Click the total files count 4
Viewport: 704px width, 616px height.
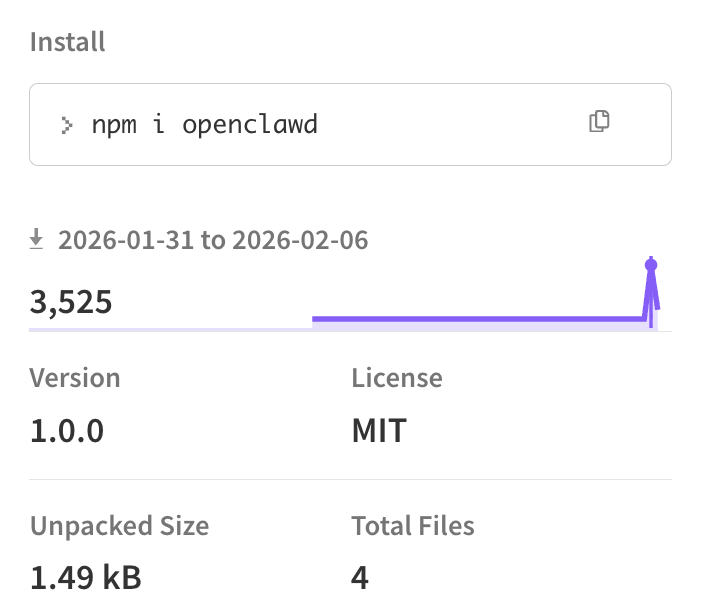[x=360, y=577]
